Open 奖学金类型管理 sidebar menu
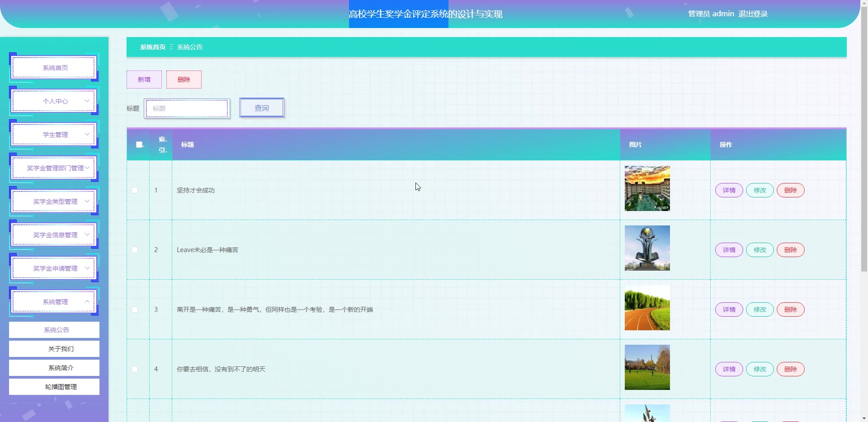Screen dimensions: 868x422 tap(54, 202)
